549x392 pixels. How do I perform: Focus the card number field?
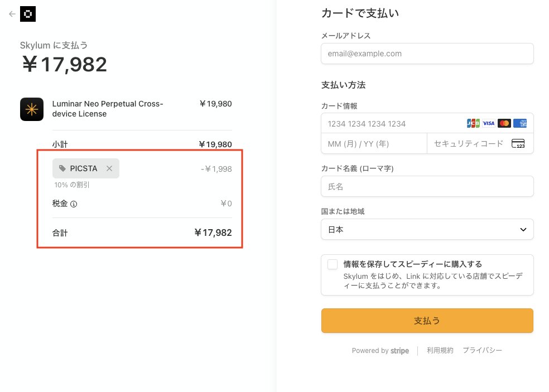tap(391, 123)
